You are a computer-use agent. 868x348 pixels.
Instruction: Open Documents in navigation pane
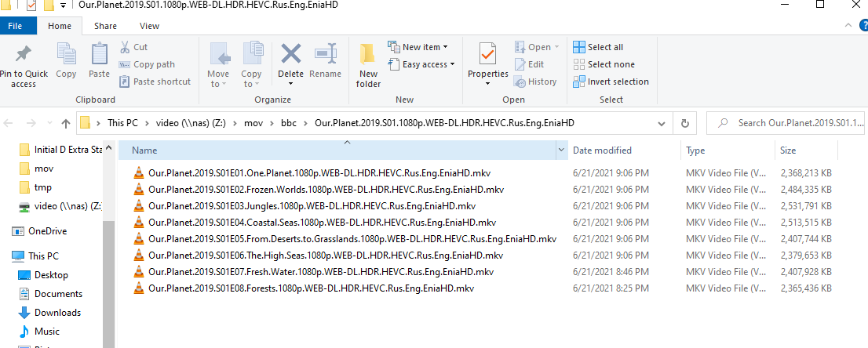click(50, 294)
